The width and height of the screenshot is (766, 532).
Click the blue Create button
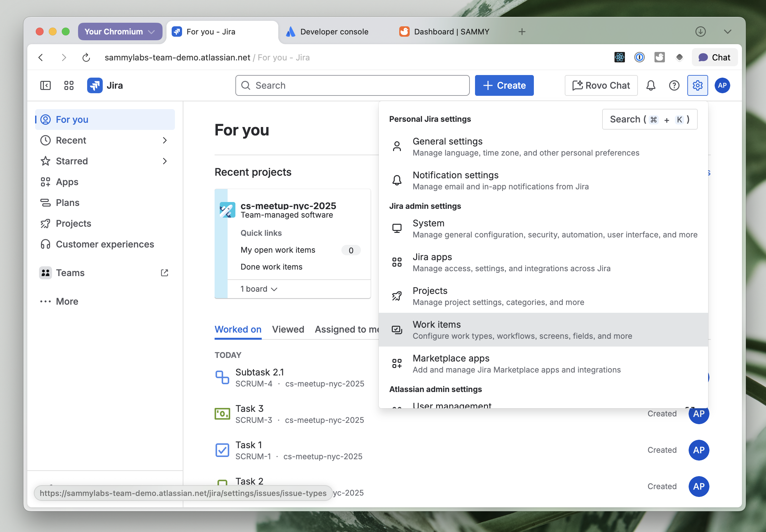pyautogui.click(x=504, y=86)
